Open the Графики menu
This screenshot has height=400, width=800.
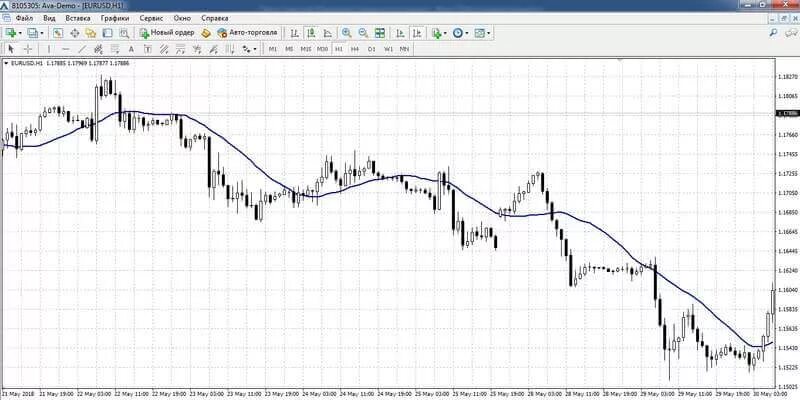(x=115, y=18)
